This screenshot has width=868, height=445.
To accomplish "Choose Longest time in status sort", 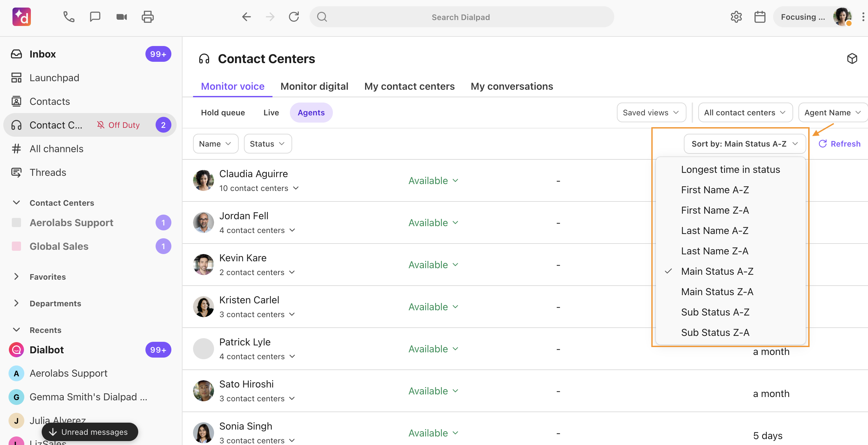I will pos(730,169).
